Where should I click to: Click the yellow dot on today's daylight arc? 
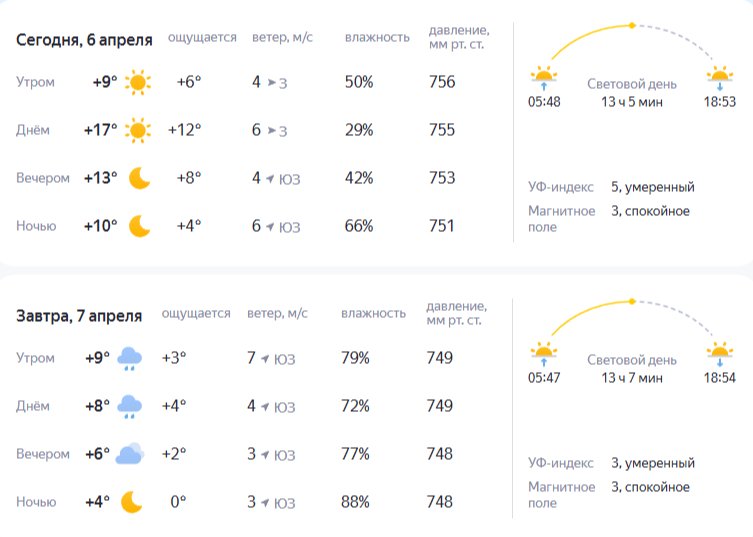click(x=631, y=25)
